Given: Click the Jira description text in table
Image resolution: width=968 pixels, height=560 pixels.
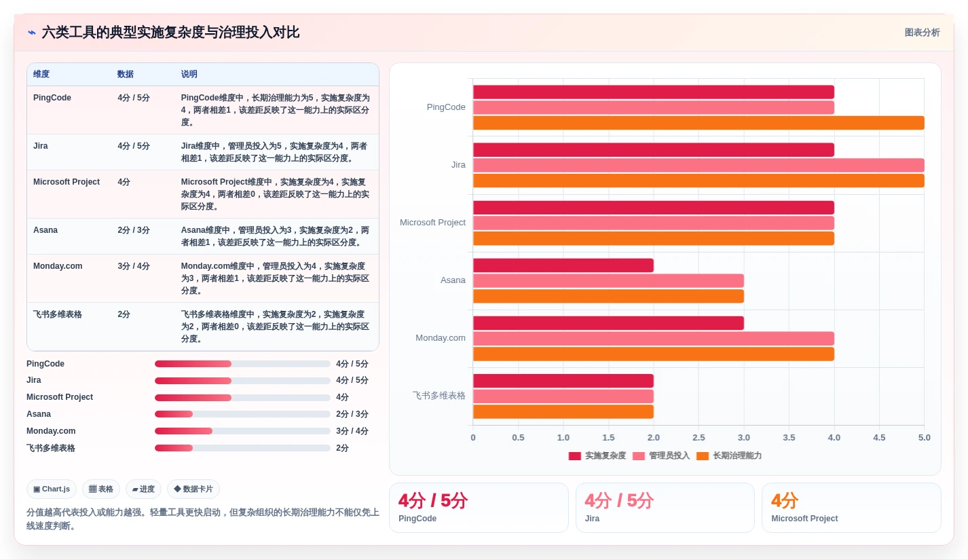Looking at the screenshot, I should click(x=274, y=152).
